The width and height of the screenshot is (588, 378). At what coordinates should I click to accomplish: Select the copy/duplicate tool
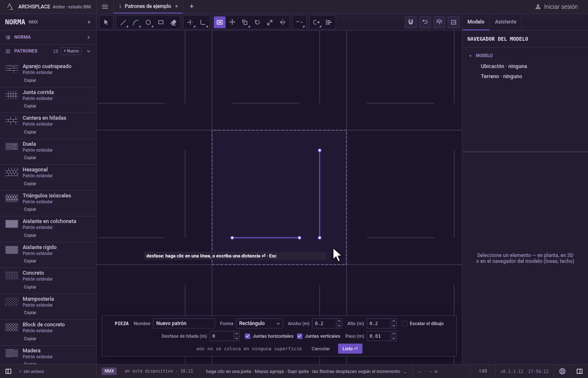(x=245, y=22)
